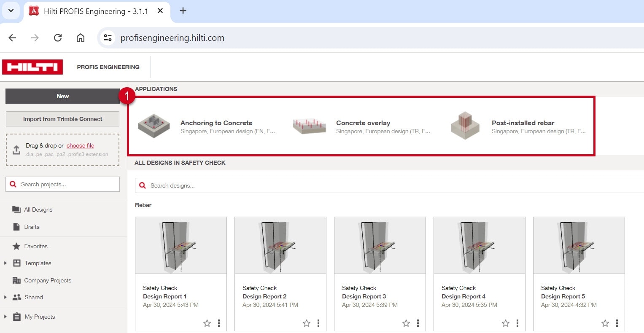This screenshot has height=333, width=644.
Task: Open the Post-installed rebar application icon
Action: click(x=465, y=126)
